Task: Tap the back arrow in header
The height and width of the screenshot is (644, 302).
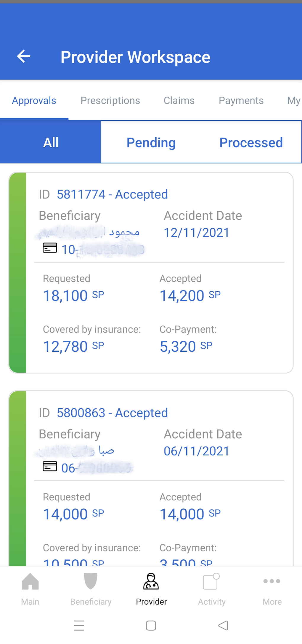Action: click(x=24, y=56)
